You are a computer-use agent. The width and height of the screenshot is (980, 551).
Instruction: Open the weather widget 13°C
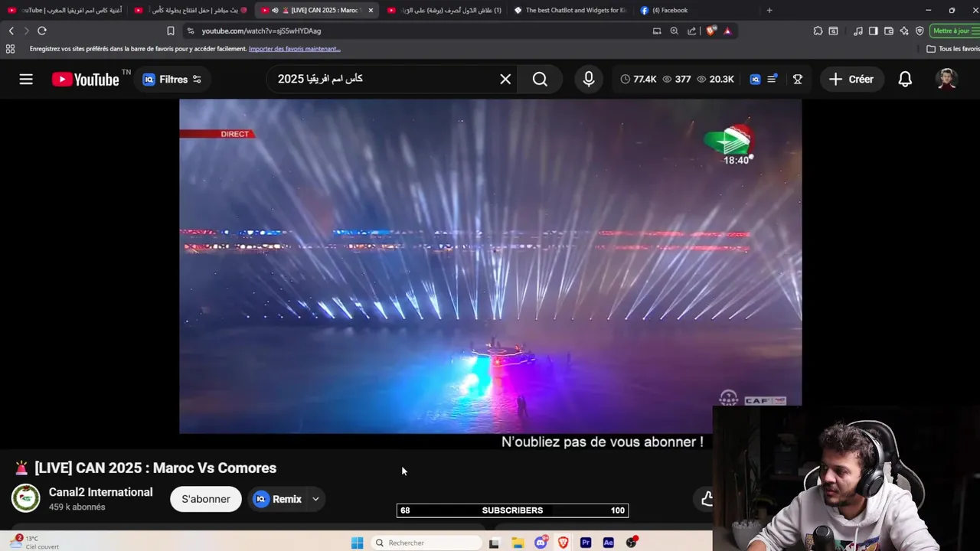[x=34, y=543]
